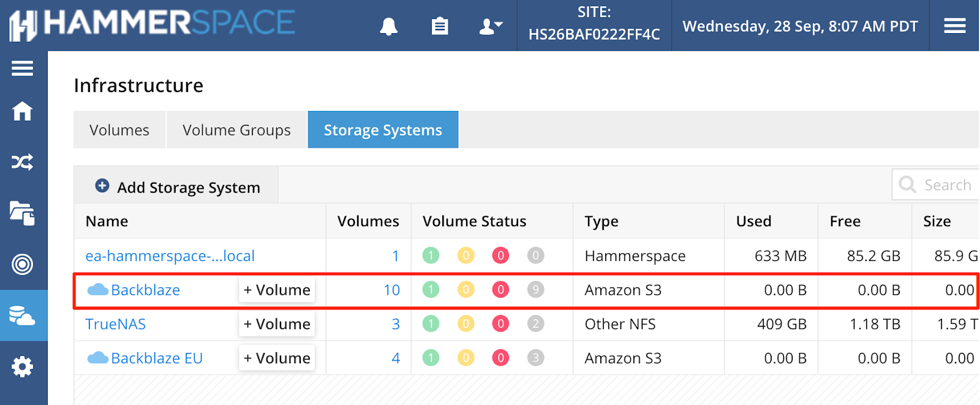Click yellow status badge in ea-hammerspace row
Screen dimensions: 980x405
[466, 255]
